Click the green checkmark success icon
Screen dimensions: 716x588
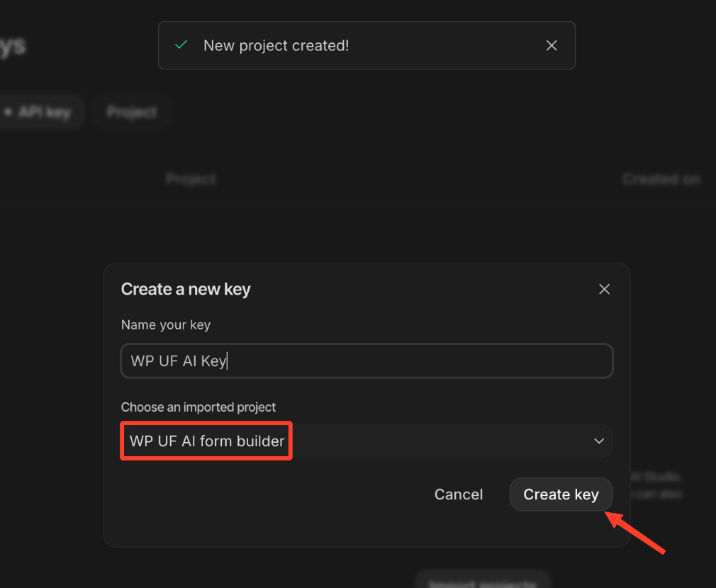181,45
